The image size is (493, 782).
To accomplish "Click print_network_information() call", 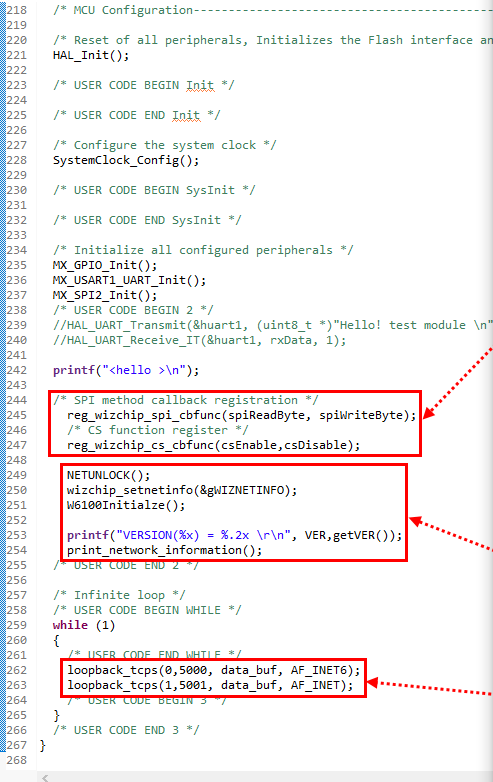I will click(164, 551).
